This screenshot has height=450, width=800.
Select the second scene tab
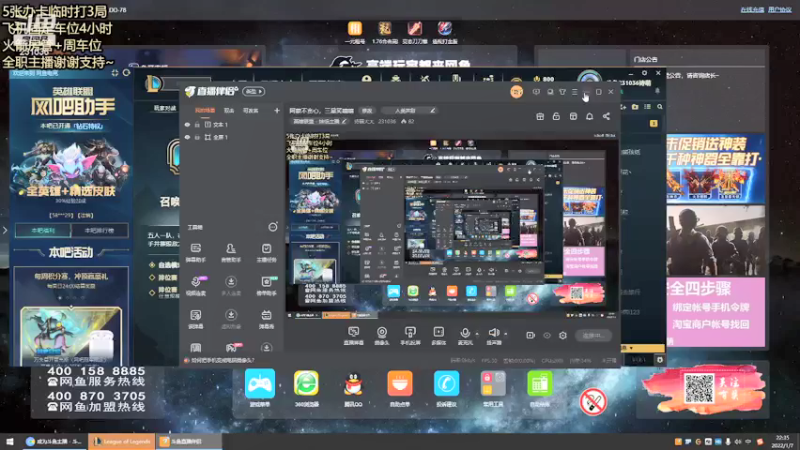point(229,110)
